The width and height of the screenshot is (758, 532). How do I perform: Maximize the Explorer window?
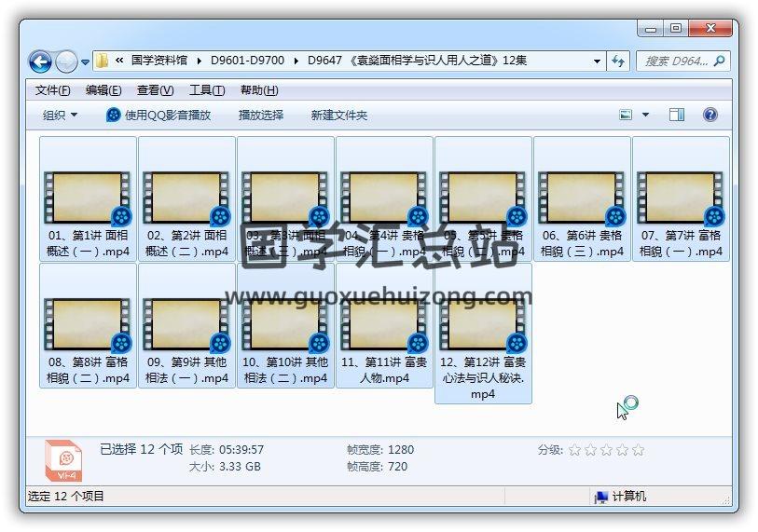tap(676, 29)
